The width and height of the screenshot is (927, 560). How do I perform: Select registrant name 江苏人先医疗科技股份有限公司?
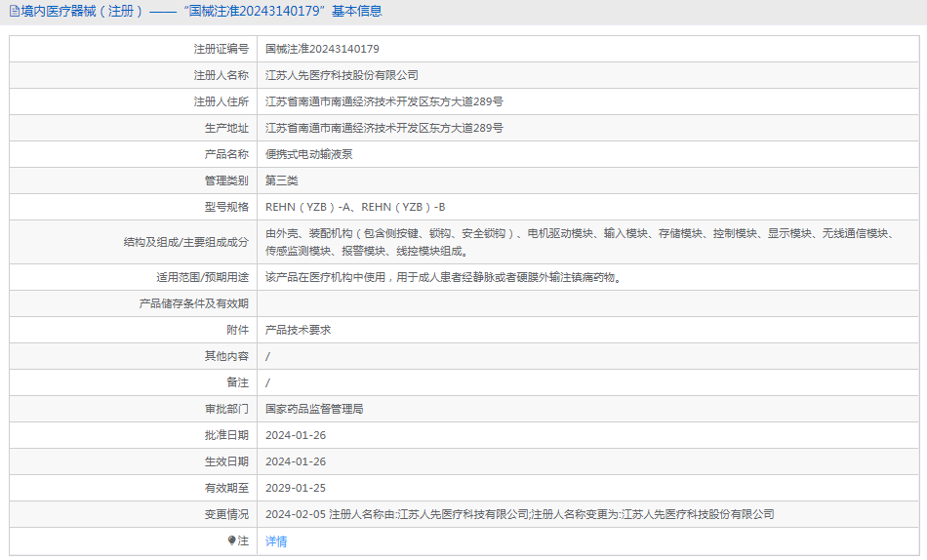(x=342, y=75)
